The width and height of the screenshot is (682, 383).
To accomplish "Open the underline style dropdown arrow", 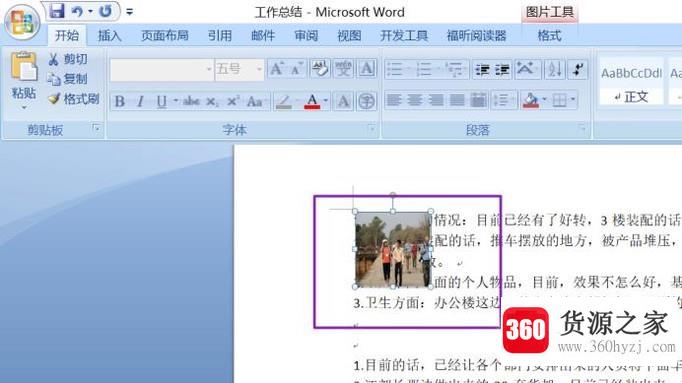I will point(175,101).
